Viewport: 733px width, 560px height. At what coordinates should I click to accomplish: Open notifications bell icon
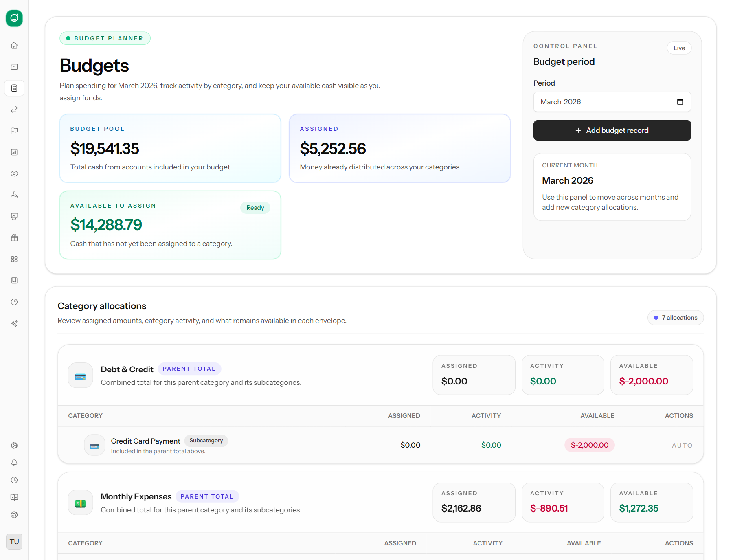coord(14,463)
